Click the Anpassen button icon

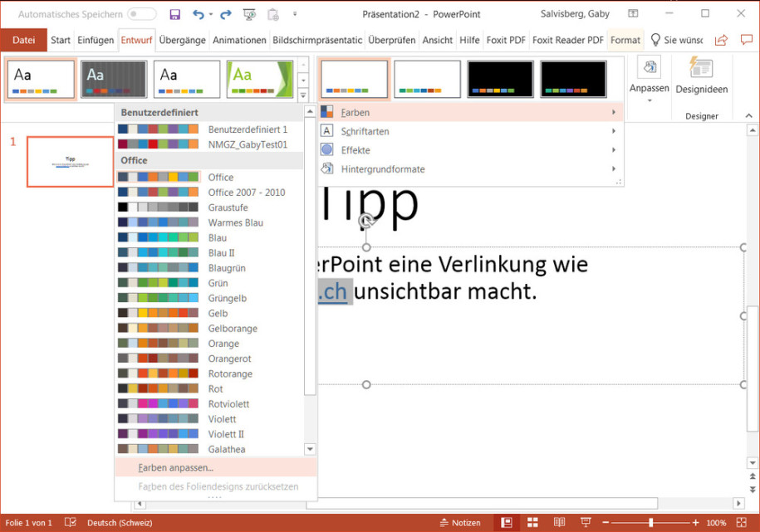[x=650, y=67]
